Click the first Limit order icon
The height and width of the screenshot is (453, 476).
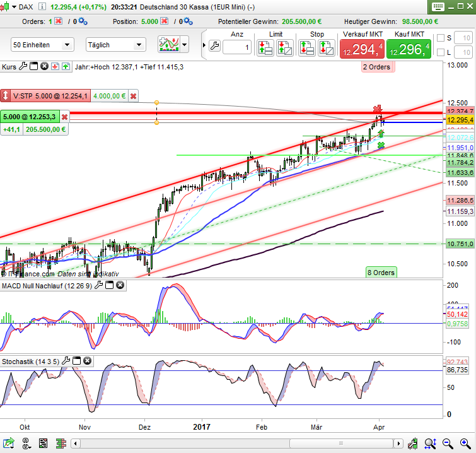click(265, 48)
